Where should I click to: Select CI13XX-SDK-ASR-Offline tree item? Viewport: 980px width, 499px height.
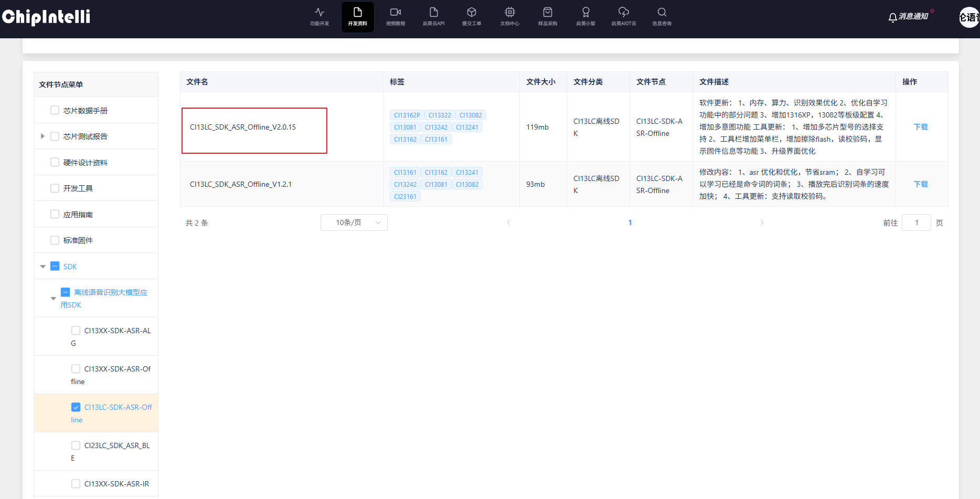[x=117, y=369]
